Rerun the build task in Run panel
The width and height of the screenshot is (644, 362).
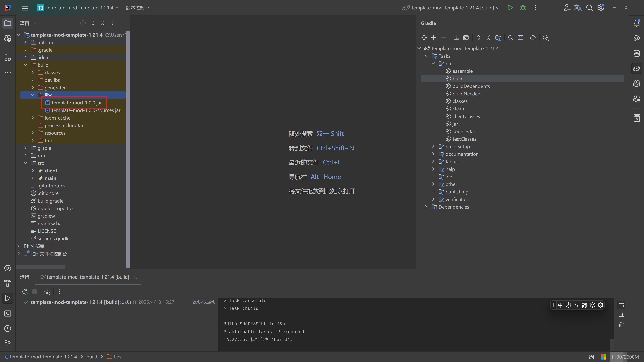[x=25, y=292]
